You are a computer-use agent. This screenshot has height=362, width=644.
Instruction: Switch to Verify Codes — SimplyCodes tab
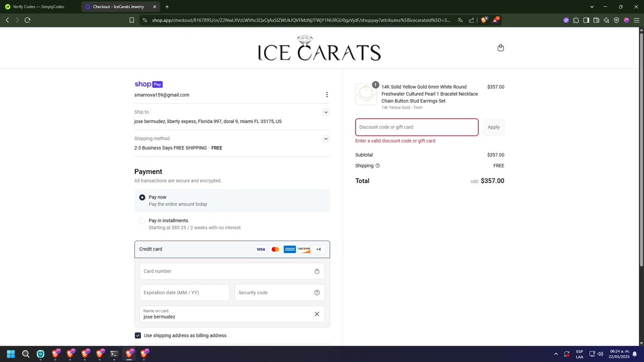pos(39,7)
